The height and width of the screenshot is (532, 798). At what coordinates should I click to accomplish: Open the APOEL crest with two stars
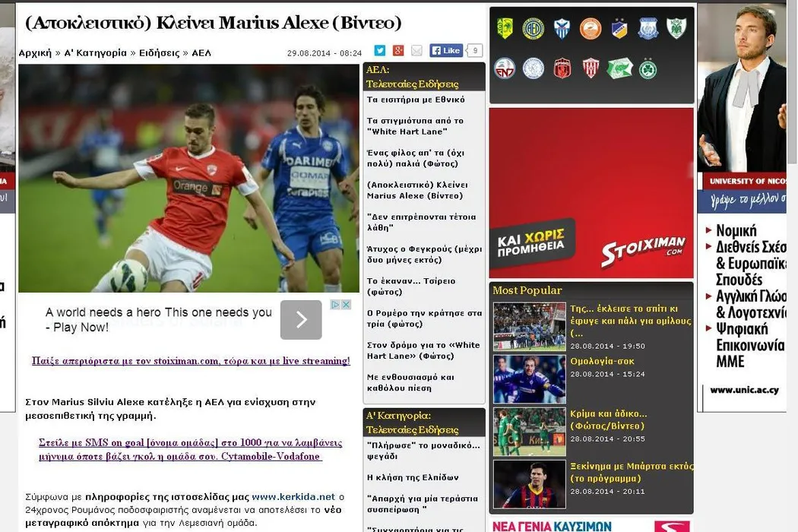(x=619, y=29)
